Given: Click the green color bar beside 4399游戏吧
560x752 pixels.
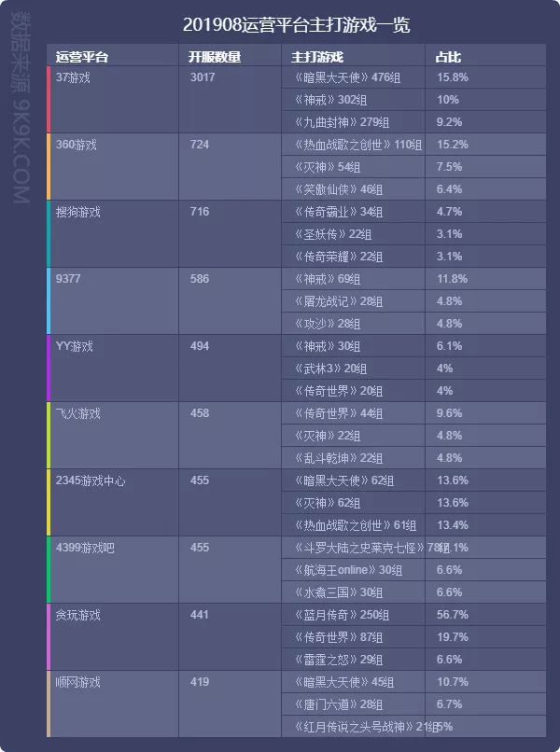Looking at the screenshot, I should click(49, 569).
